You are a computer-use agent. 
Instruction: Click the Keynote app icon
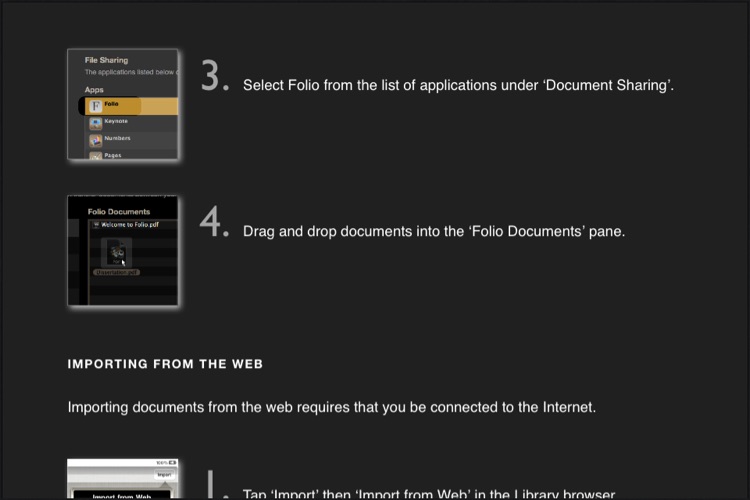96,123
